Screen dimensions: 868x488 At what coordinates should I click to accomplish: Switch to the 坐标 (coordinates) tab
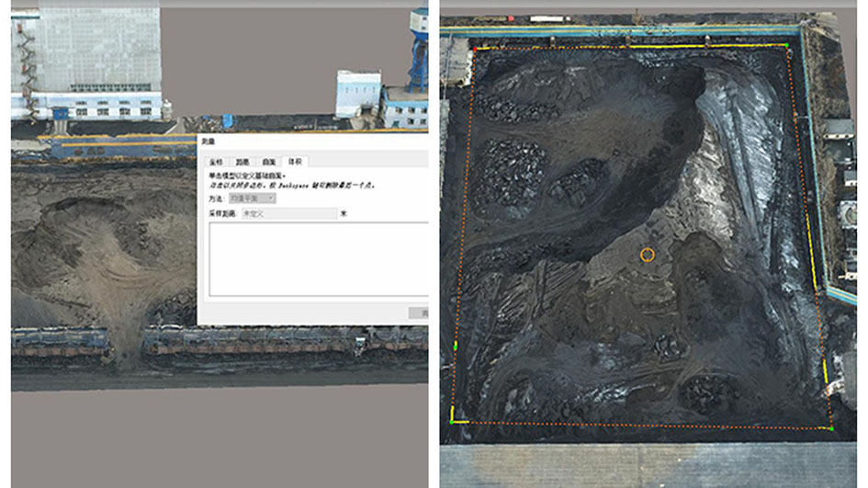point(216,162)
